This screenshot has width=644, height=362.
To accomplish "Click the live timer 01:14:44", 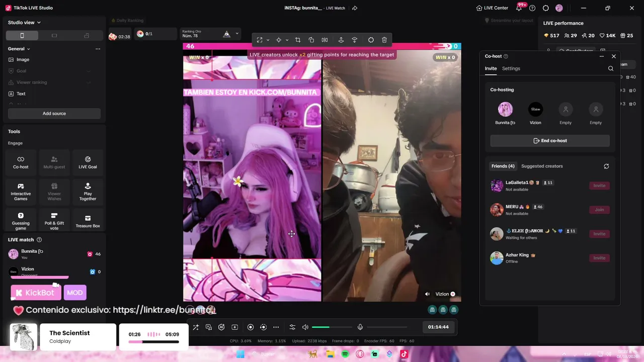I will tap(438, 327).
